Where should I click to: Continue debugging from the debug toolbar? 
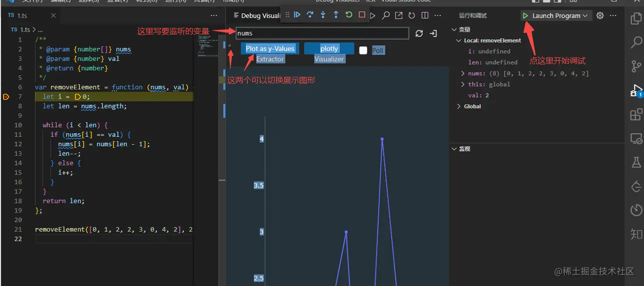[297, 15]
